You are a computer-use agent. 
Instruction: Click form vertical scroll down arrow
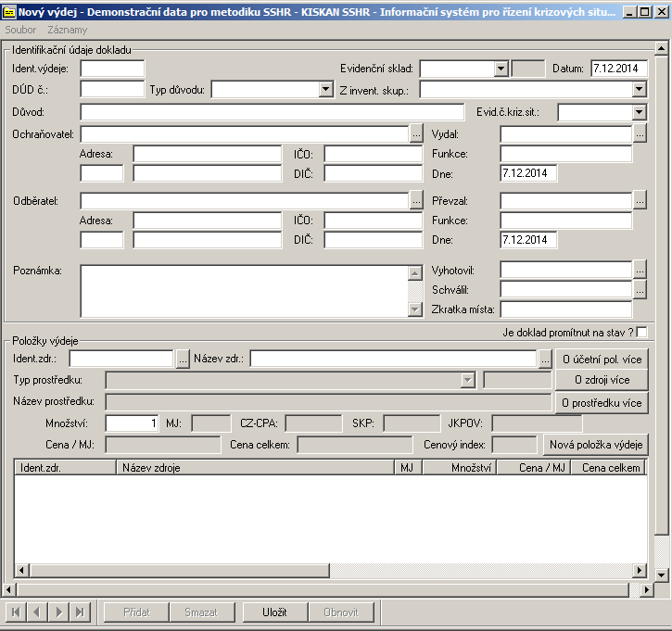661,575
